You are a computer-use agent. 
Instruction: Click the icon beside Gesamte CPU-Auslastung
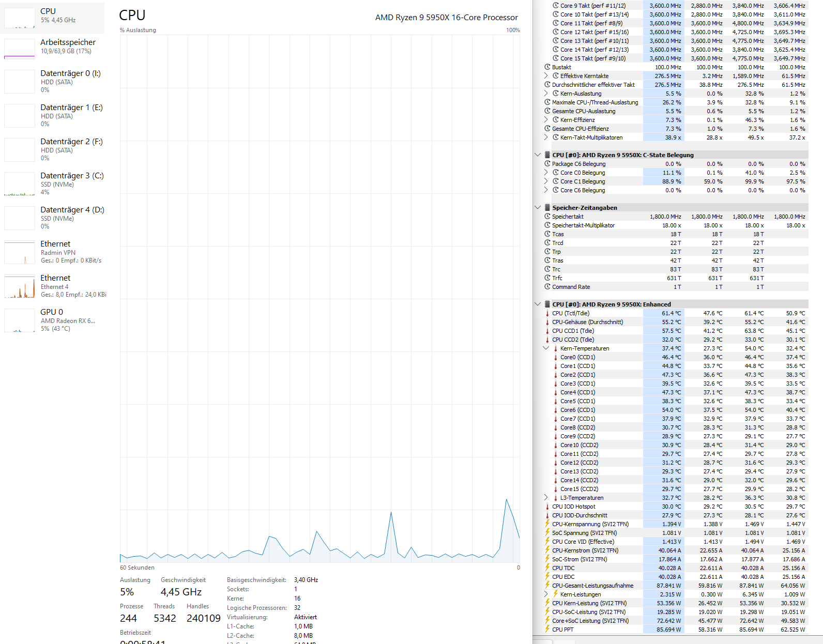point(547,111)
